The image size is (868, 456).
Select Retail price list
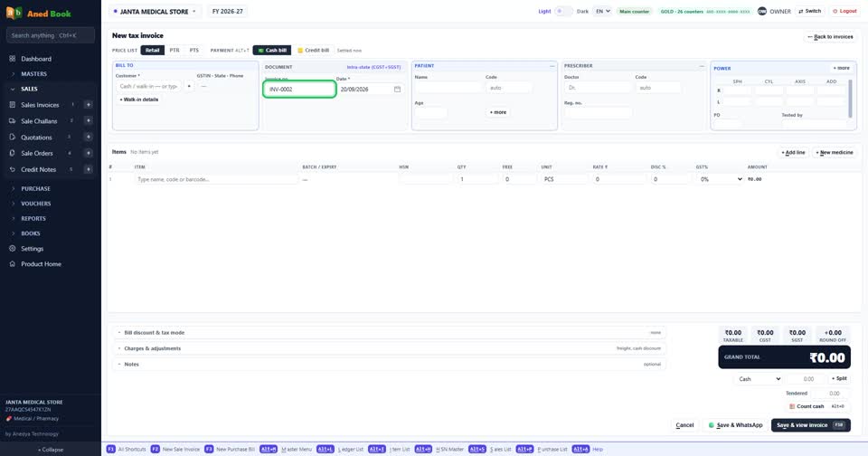point(152,51)
